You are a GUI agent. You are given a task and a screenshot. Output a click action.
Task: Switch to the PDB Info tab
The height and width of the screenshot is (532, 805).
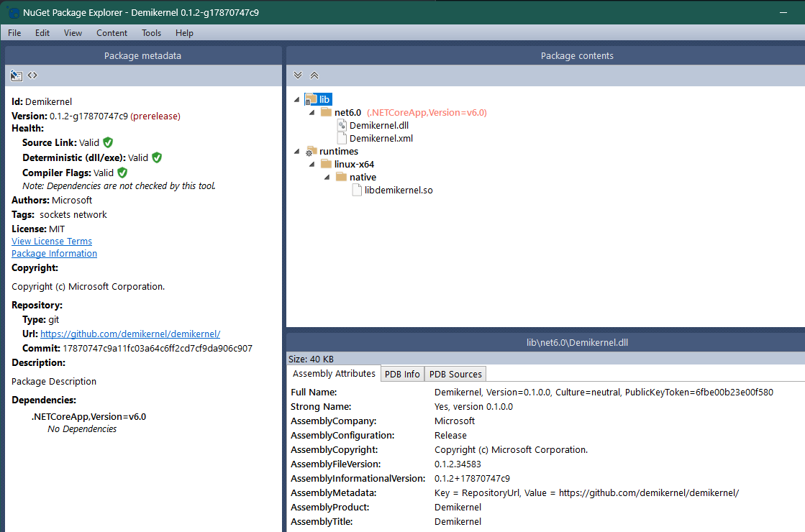click(x=402, y=373)
